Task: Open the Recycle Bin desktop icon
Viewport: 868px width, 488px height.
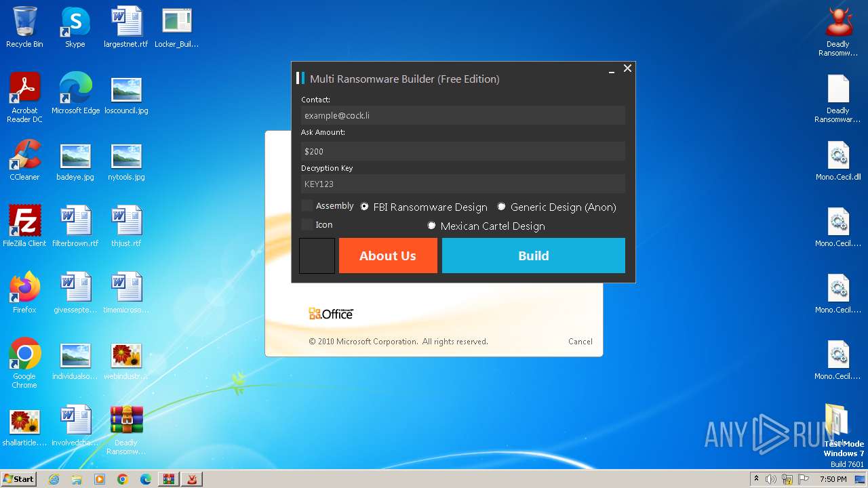Action: coord(24,27)
